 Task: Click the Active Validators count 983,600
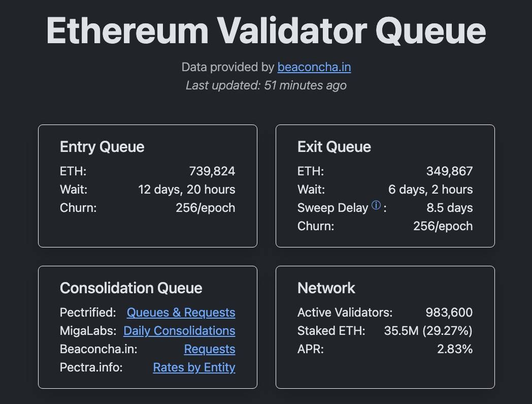[449, 313]
